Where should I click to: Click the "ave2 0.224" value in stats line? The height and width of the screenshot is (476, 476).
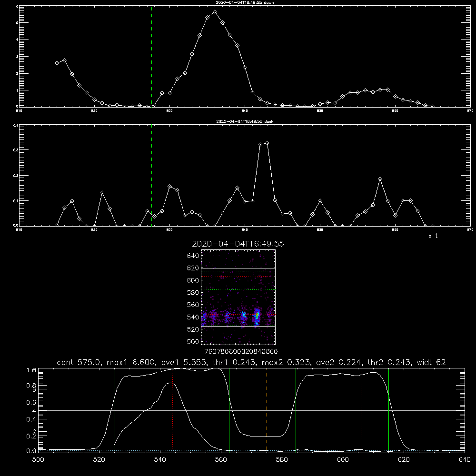(339, 362)
